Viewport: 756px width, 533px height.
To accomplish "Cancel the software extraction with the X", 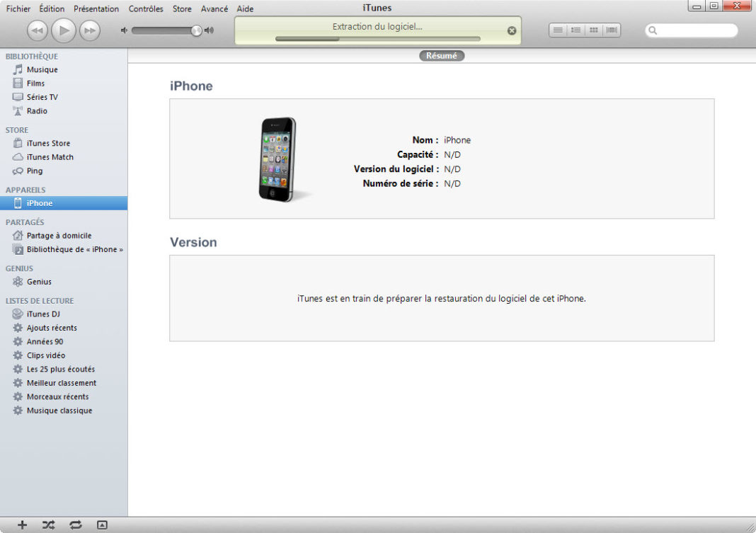I will tap(512, 31).
